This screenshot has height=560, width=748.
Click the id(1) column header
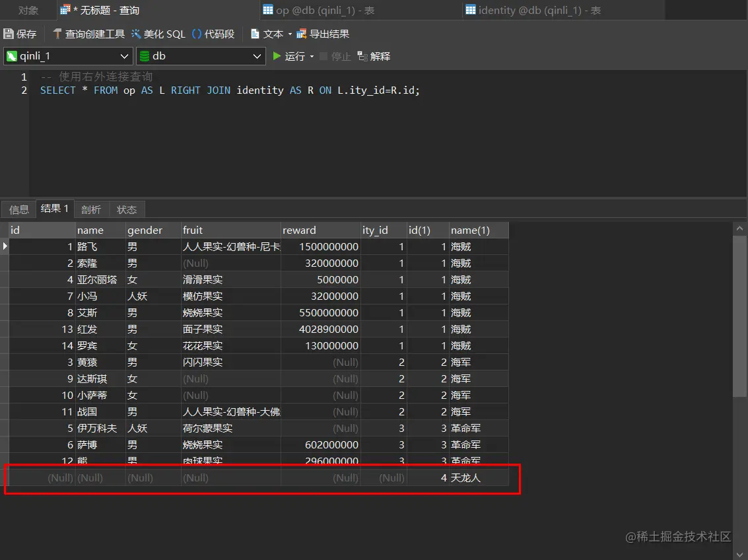point(427,230)
